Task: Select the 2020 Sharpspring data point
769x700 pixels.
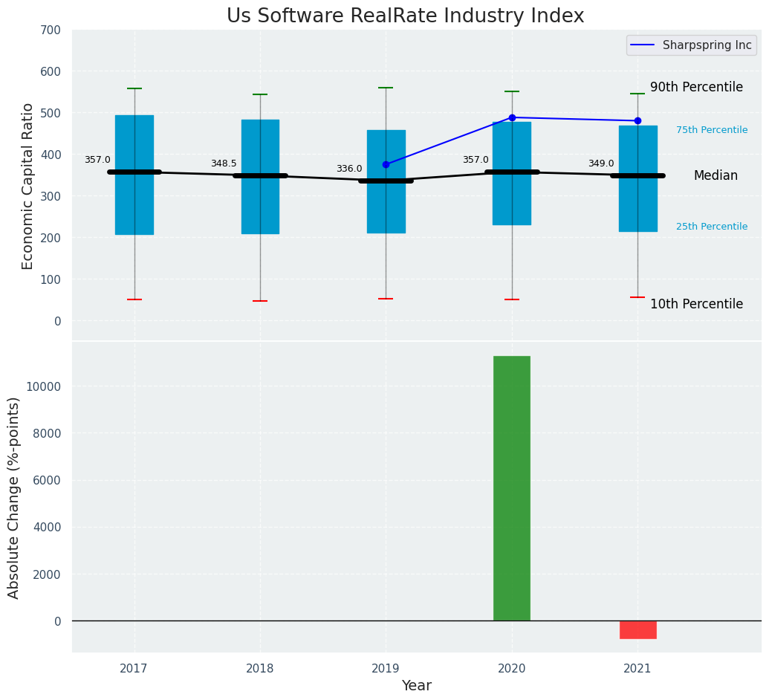Action: pos(512,117)
